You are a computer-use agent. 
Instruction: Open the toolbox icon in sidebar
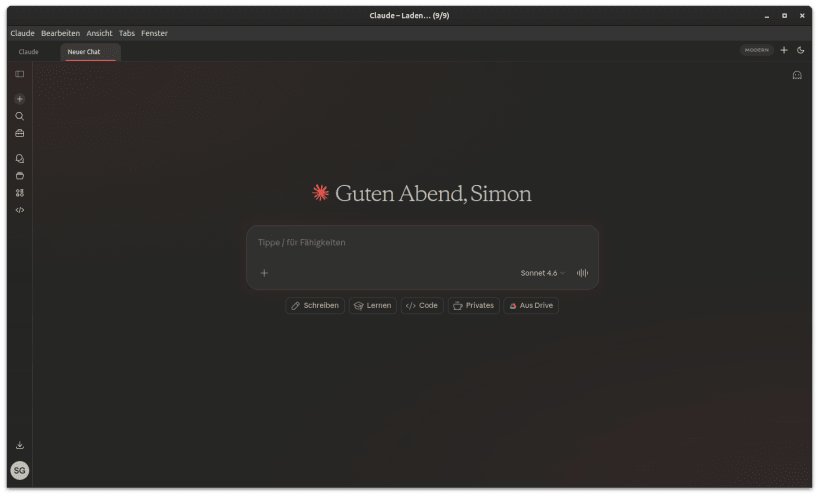point(19,133)
